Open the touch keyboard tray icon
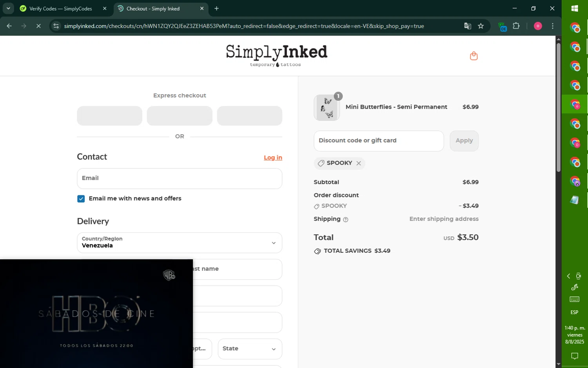The image size is (588, 368). coord(575,299)
